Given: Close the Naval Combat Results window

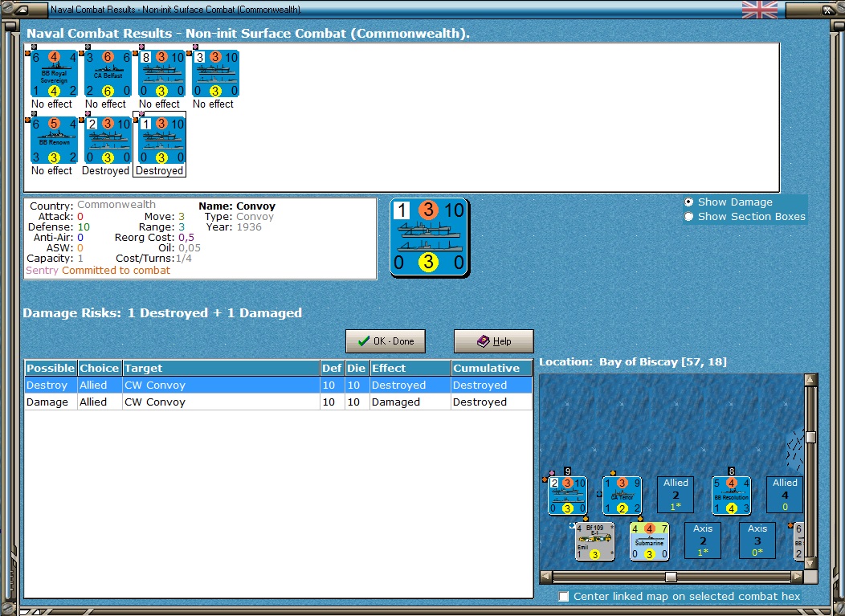Looking at the screenshot, I should 827,10.
